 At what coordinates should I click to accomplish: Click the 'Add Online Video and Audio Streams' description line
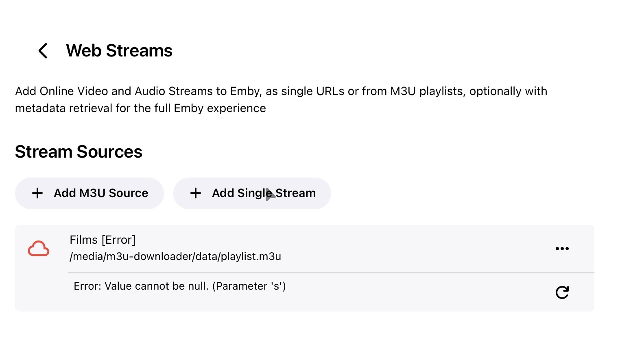click(x=281, y=91)
